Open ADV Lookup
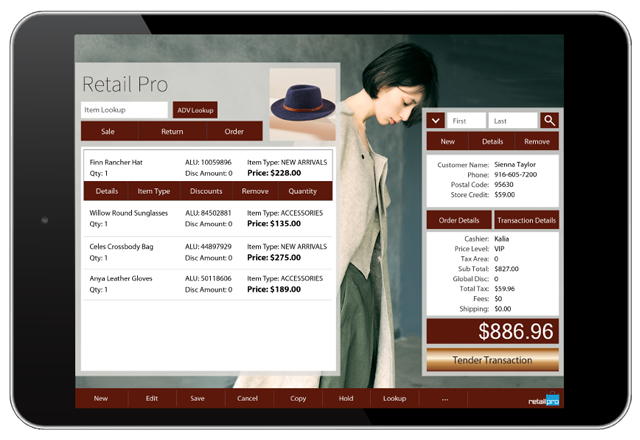The width and height of the screenshot is (640, 440). pos(195,110)
